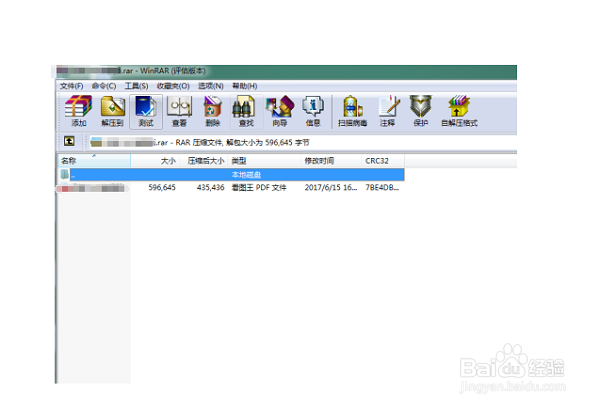Viewport: 600px width, 408px height.
Task: Sort by Packed size (压缩后大小) header
Action: click(204, 161)
